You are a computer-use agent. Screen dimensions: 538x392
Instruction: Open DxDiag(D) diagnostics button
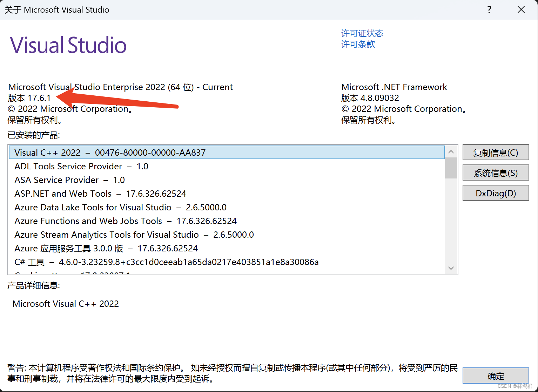tap(496, 193)
